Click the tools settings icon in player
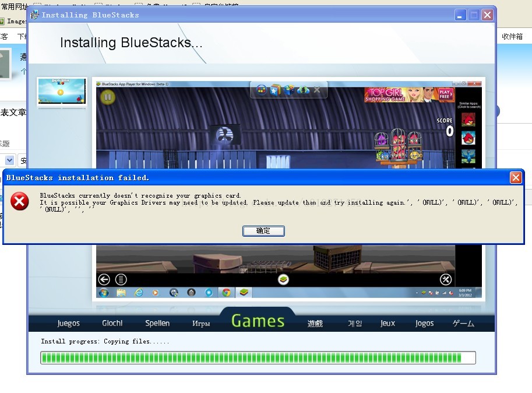 (446, 280)
